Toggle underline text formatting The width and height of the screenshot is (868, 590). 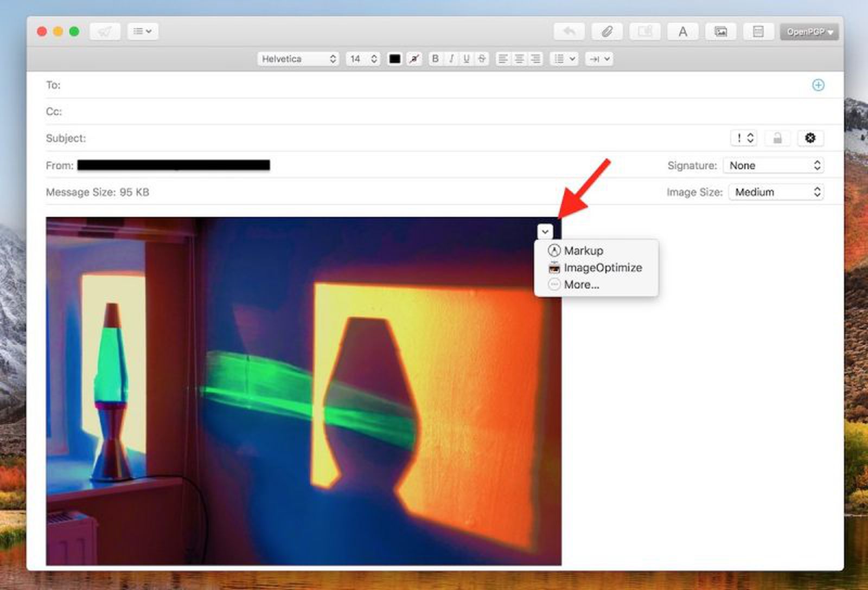(x=466, y=59)
